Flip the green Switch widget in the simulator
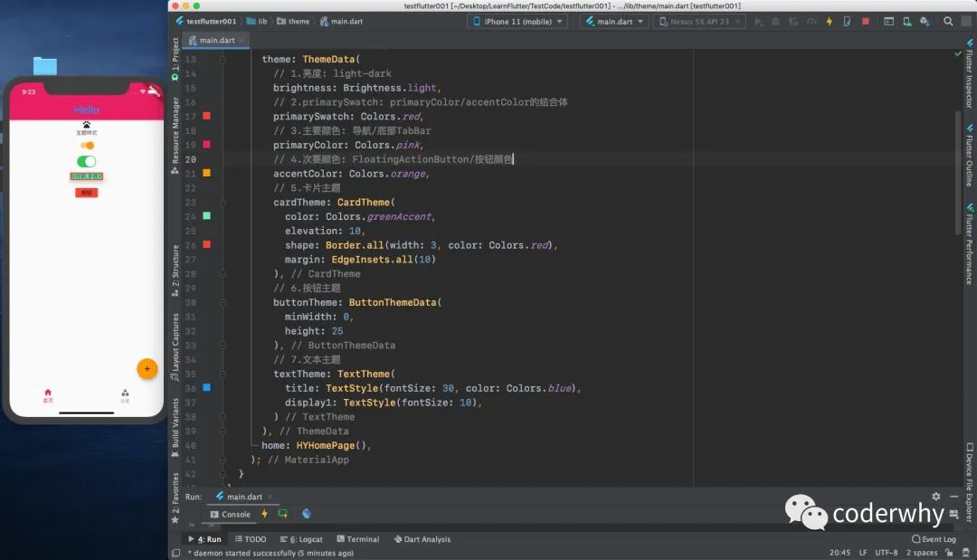The width and height of the screenshot is (977, 560). click(86, 160)
